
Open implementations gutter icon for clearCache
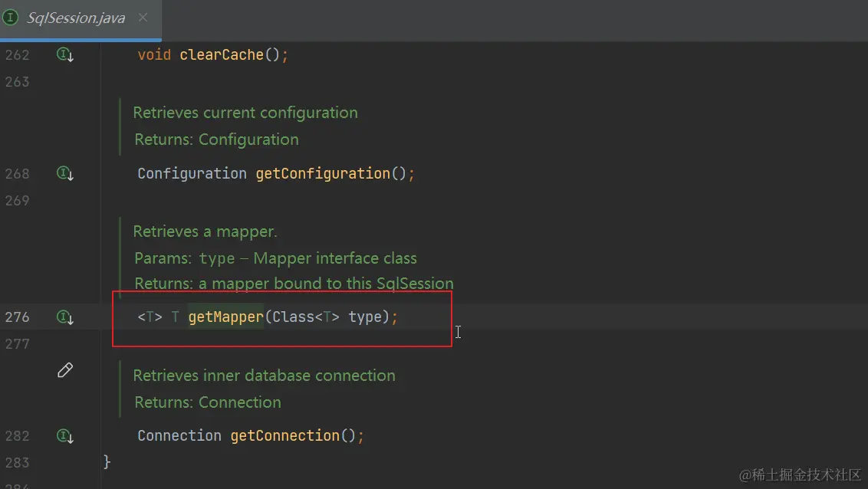point(64,54)
